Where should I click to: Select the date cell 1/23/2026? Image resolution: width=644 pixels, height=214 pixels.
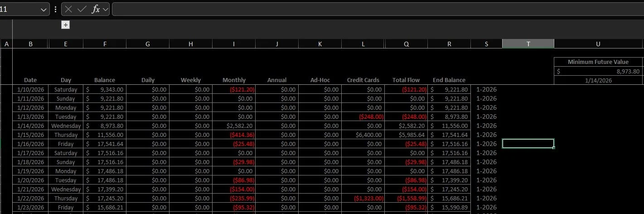pos(30,207)
